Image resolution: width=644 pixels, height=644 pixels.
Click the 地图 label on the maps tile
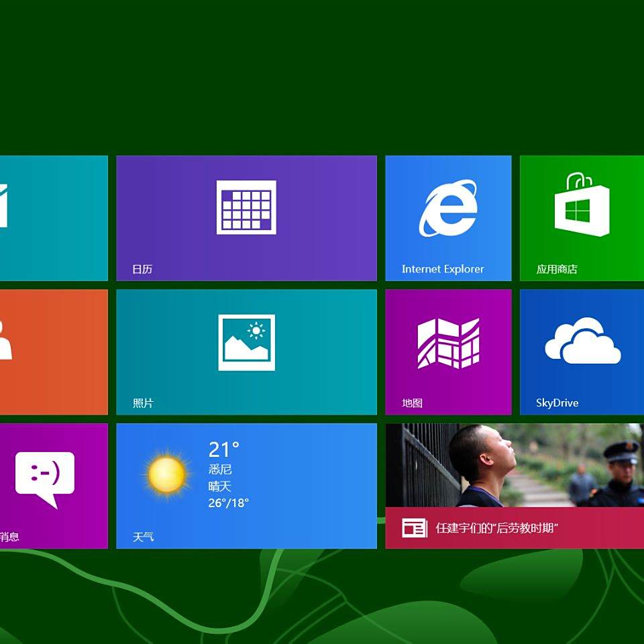412,403
